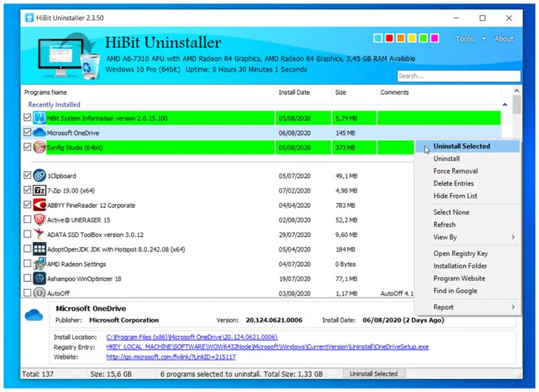This screenshot has width=539, height=392.
Task: Select Find in Google option
Action: point(467,291)
